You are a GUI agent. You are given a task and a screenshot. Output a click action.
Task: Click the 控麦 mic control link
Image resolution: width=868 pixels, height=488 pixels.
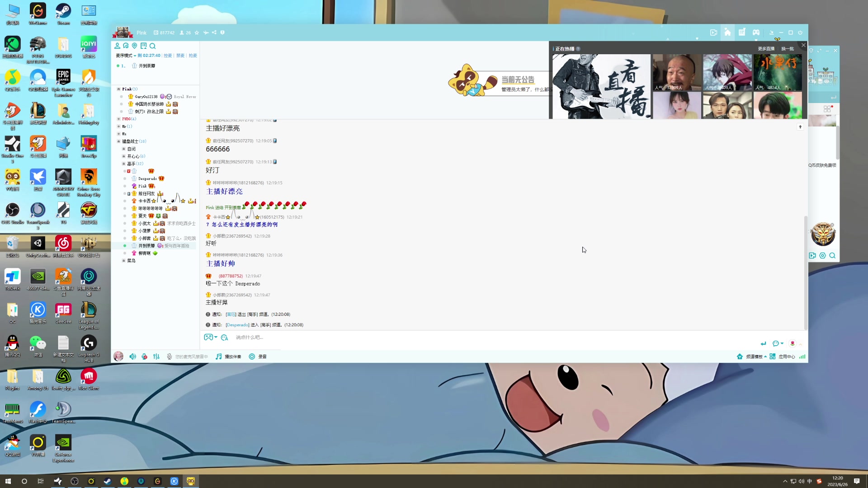pyautogui.click(x=168, y=56)
